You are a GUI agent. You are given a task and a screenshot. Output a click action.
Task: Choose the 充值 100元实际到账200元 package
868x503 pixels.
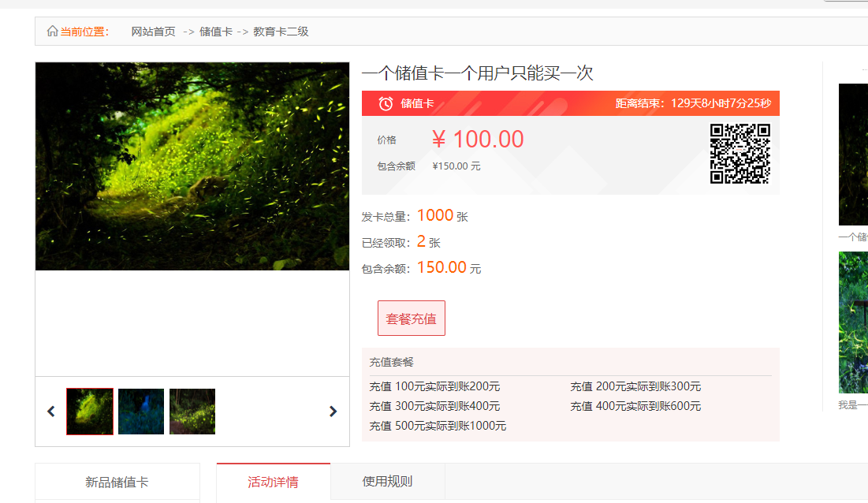pyautogui.click(x=434, y=386)
